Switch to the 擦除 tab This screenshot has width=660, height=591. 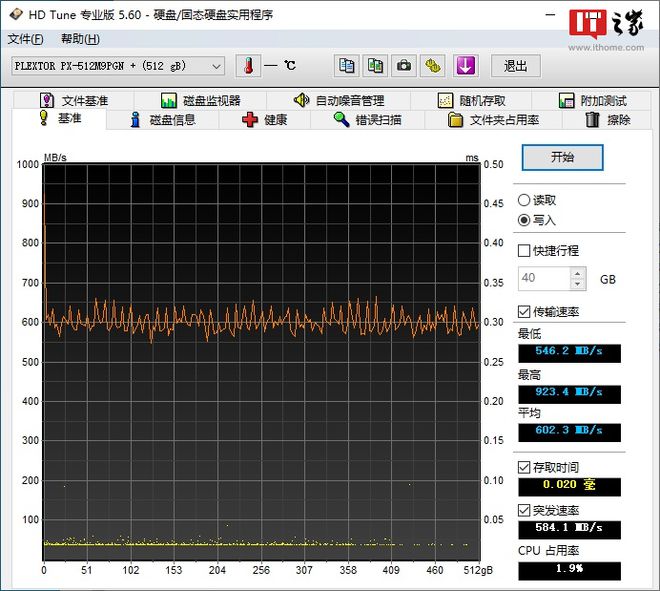pos(608,120)
